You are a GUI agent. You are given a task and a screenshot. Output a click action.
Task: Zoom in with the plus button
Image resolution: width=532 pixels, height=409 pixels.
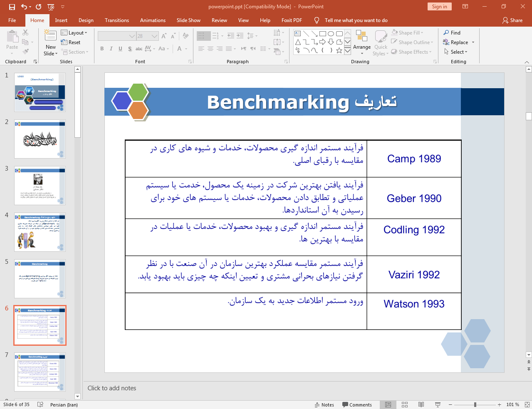pos(499,404)
